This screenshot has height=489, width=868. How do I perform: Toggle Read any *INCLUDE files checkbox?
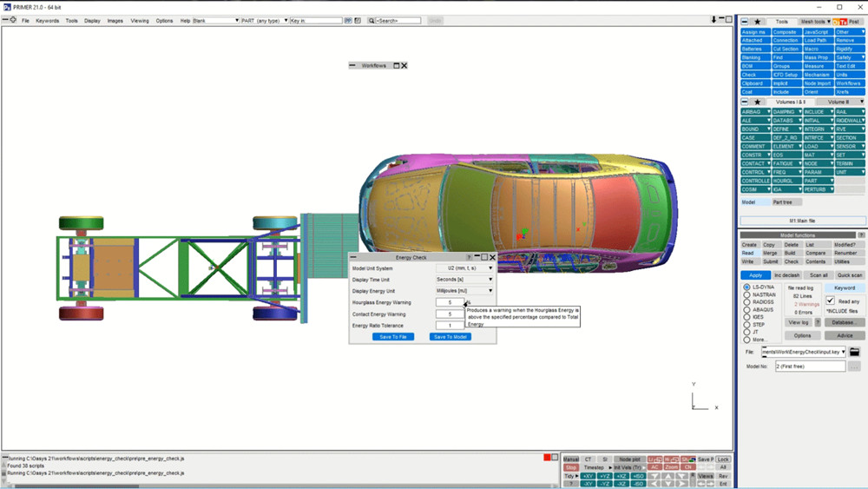point(831,301)
